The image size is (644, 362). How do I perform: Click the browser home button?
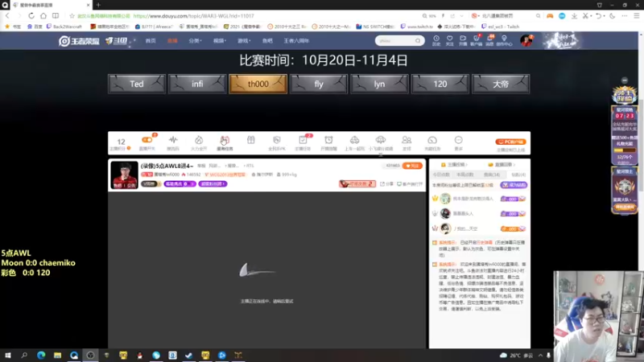pyautogui.click(x=43, y=15)
